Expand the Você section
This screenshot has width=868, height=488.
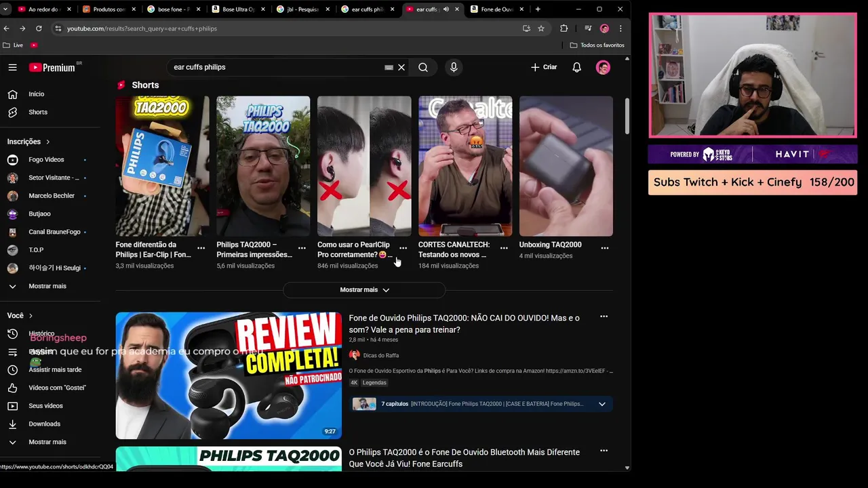(x=20, y=316)
